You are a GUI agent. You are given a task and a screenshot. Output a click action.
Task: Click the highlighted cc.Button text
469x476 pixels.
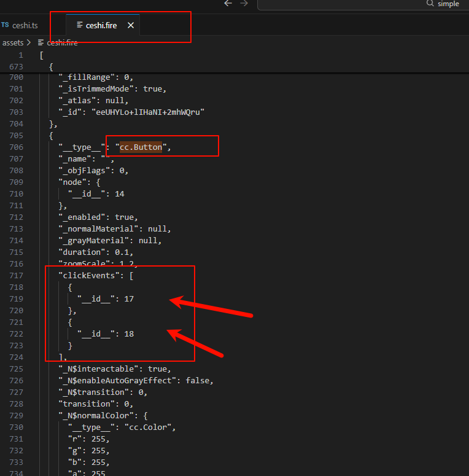[x=141, y=147]
